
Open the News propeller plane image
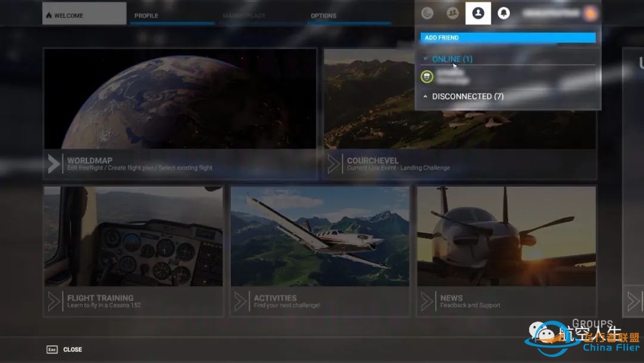506,236
